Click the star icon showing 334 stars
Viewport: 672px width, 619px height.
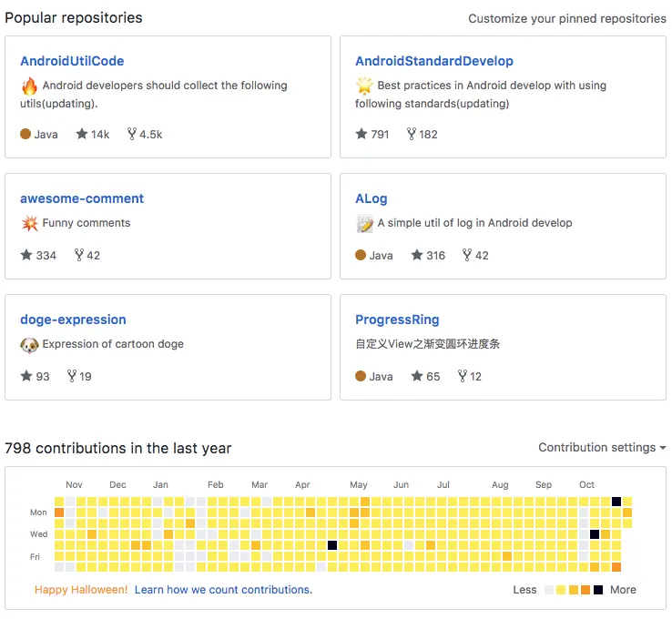26,255
